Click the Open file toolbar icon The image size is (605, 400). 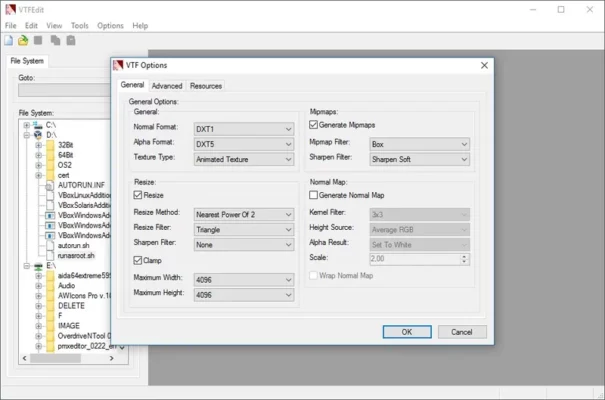click(x=22, y=40)
